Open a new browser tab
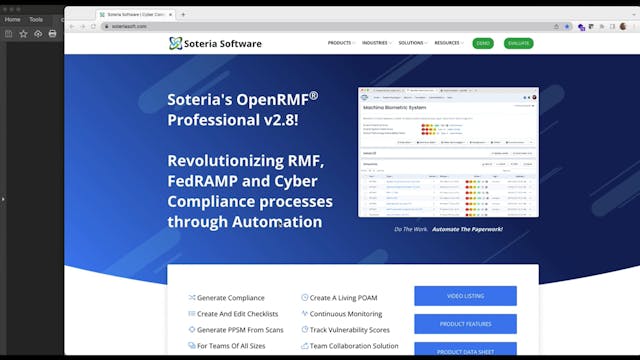This screenshot has width=640, height=360. (x=183, y=14)
